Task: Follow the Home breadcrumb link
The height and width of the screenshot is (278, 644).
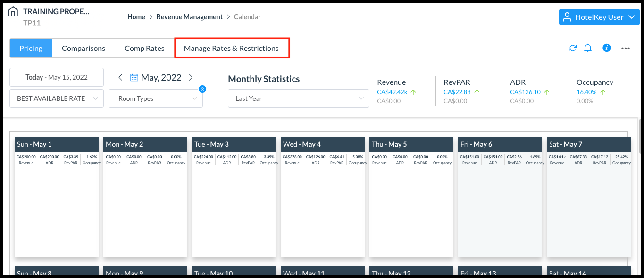Action: (x=136, y=17)
